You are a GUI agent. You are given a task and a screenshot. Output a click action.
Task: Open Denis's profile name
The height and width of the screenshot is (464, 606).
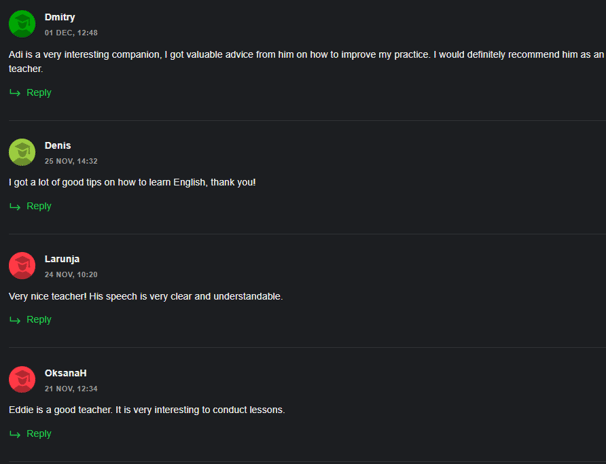tap(58, 146)
